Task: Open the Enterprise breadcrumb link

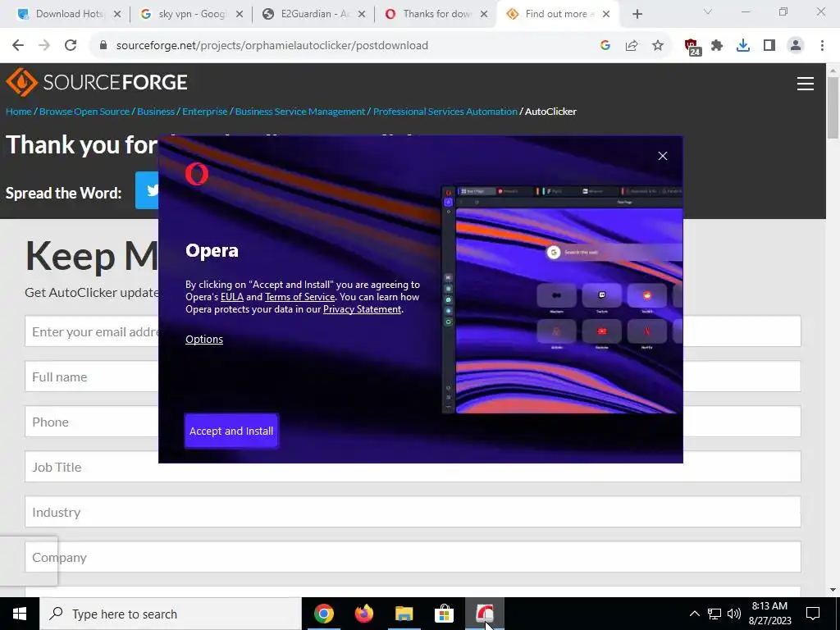Action: [x=204, y=112]
